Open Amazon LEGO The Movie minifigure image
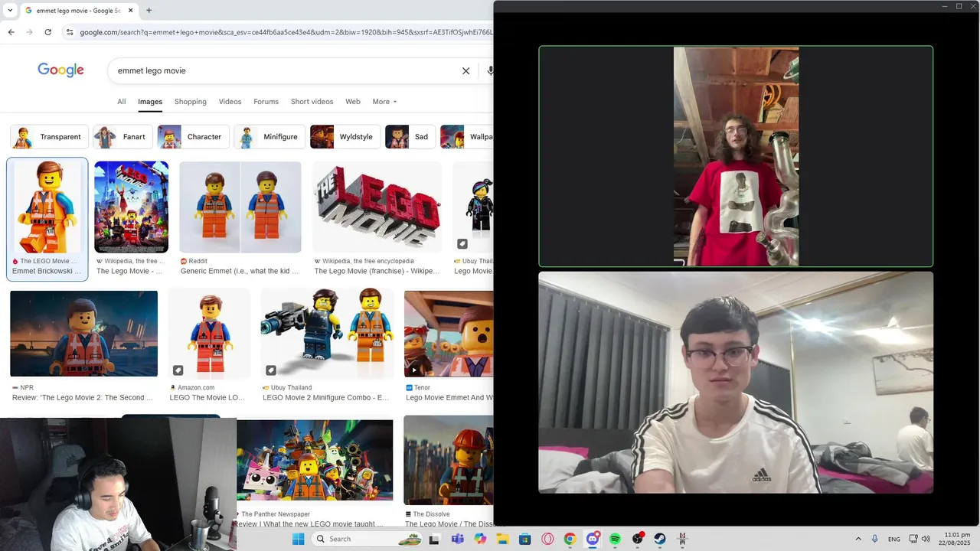The image size is (980, 551). click(x=209, y=334)
